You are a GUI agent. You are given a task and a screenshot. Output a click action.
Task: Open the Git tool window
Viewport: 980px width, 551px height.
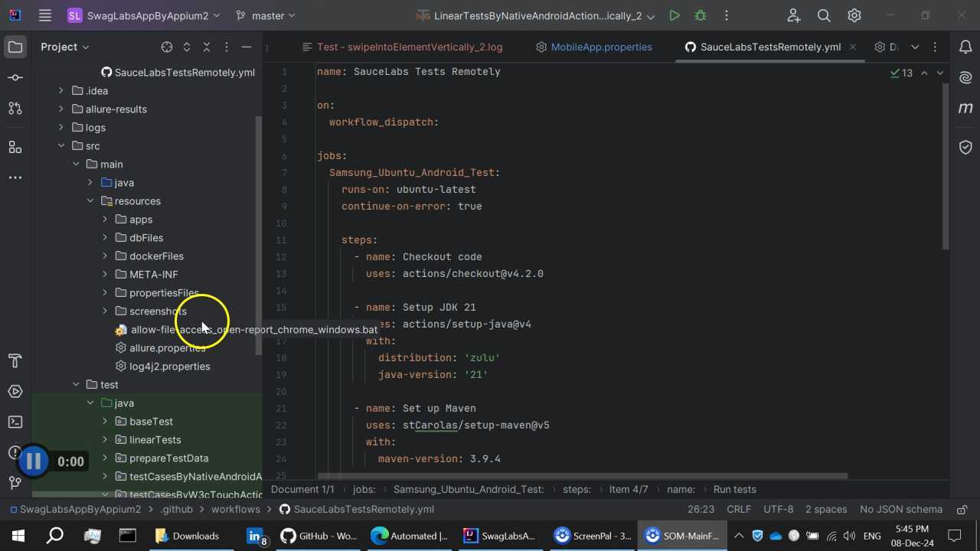tap(15, 482)
